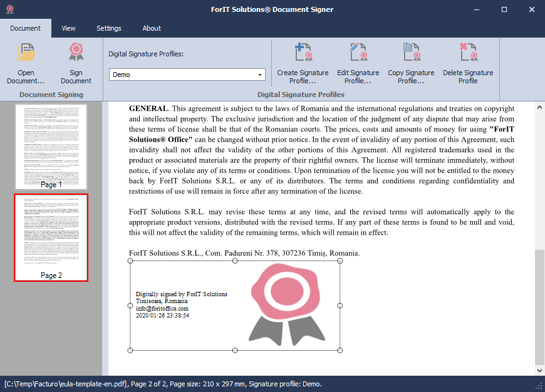Delete Signature Profile icon
The height and width of the screenshot is (392, 545).
click(468, 52)
